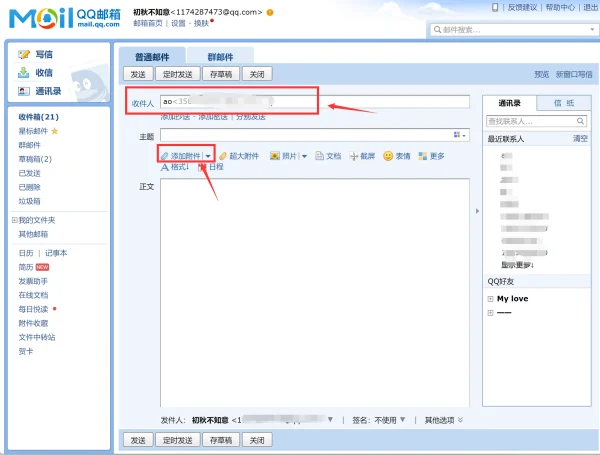Click the mobile phone icon at top right

[495, 7]
